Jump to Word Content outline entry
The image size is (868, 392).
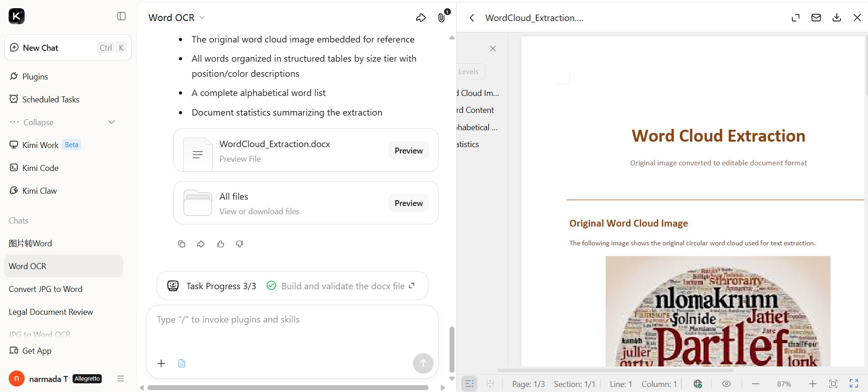(476, 110)
